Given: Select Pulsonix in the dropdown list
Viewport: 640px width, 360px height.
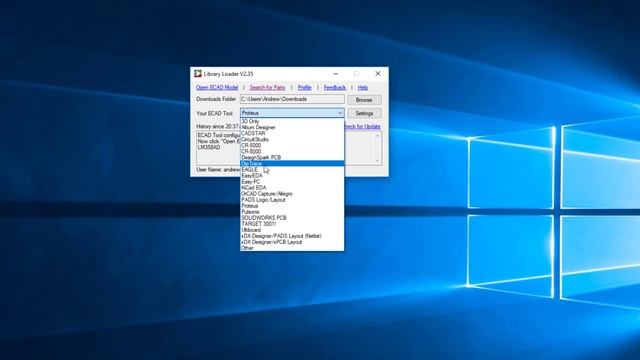Looking at the screenshot, I should click(292, 212).
